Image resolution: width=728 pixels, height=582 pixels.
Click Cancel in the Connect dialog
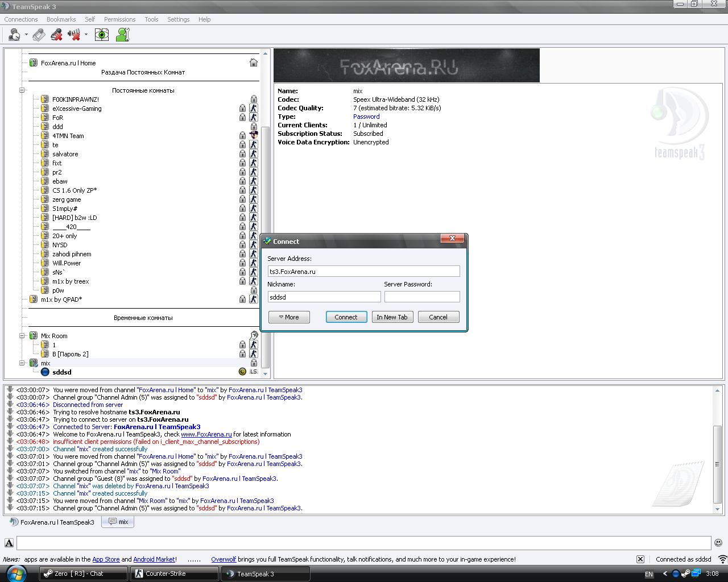tap(439, 317)
